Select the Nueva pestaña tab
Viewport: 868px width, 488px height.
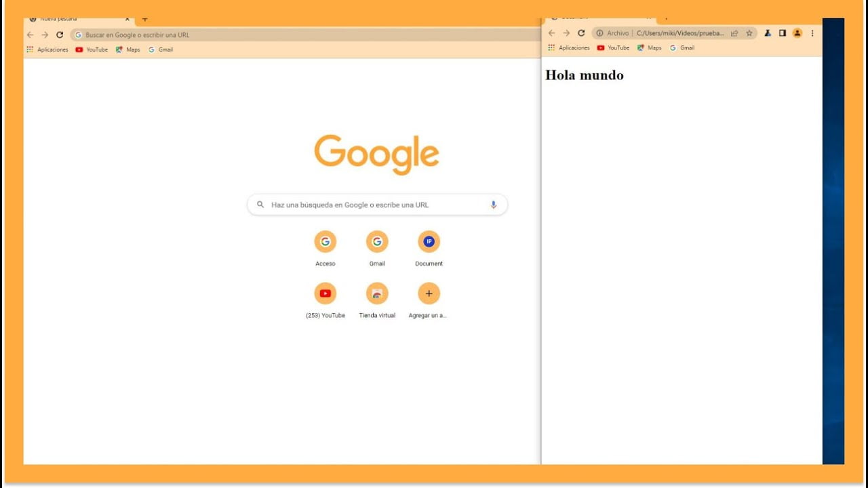click(78, 20)
